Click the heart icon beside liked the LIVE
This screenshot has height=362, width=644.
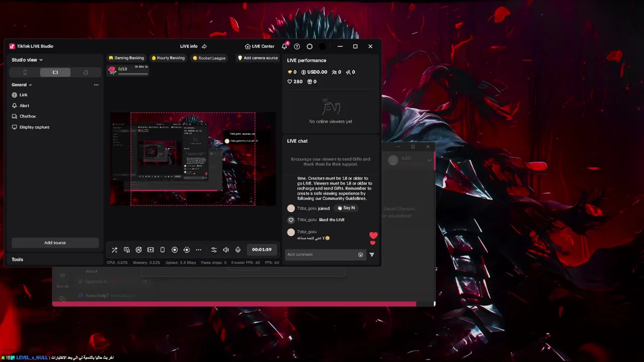tap(291, 220)
